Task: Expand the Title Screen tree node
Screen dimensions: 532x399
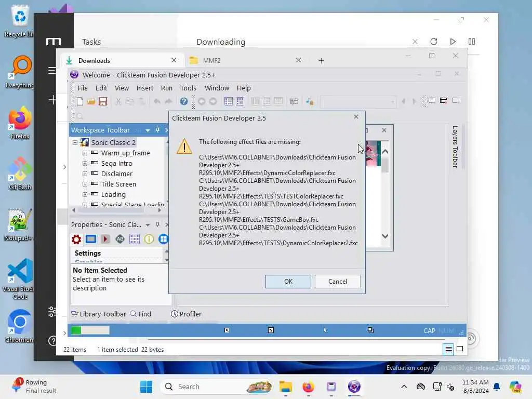Action: tap(85, 184)
